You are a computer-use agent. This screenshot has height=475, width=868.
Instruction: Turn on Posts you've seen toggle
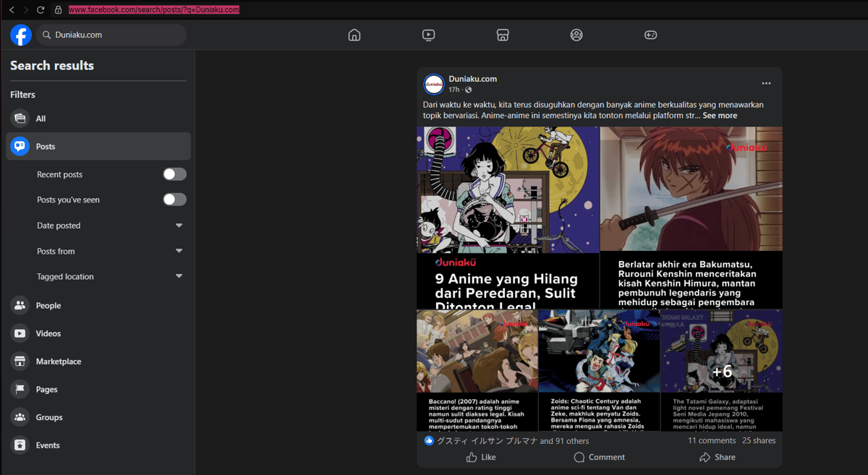[x=174, y=200]
